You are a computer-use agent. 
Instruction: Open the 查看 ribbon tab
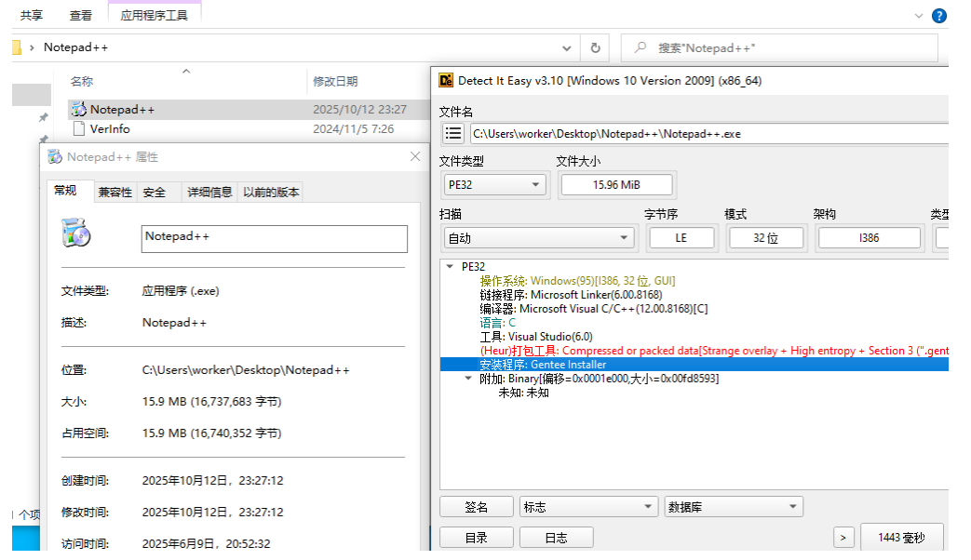click(x=81, y=15)
